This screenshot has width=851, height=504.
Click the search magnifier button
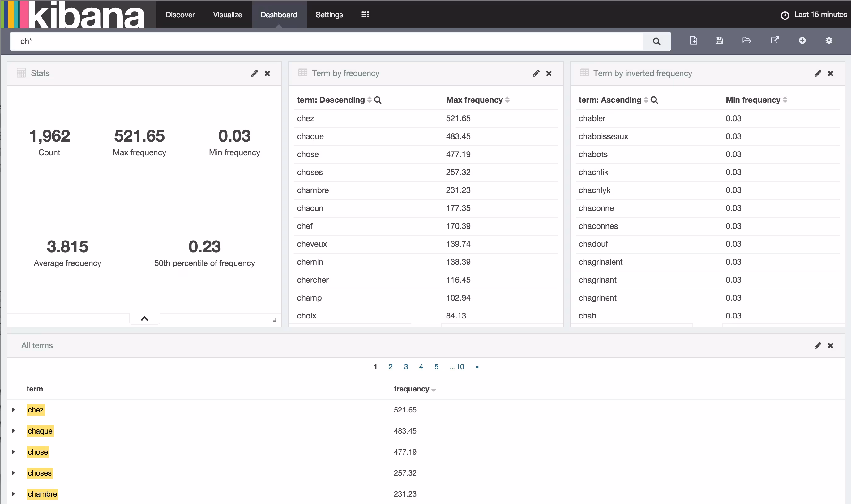(x=656, y=41)
